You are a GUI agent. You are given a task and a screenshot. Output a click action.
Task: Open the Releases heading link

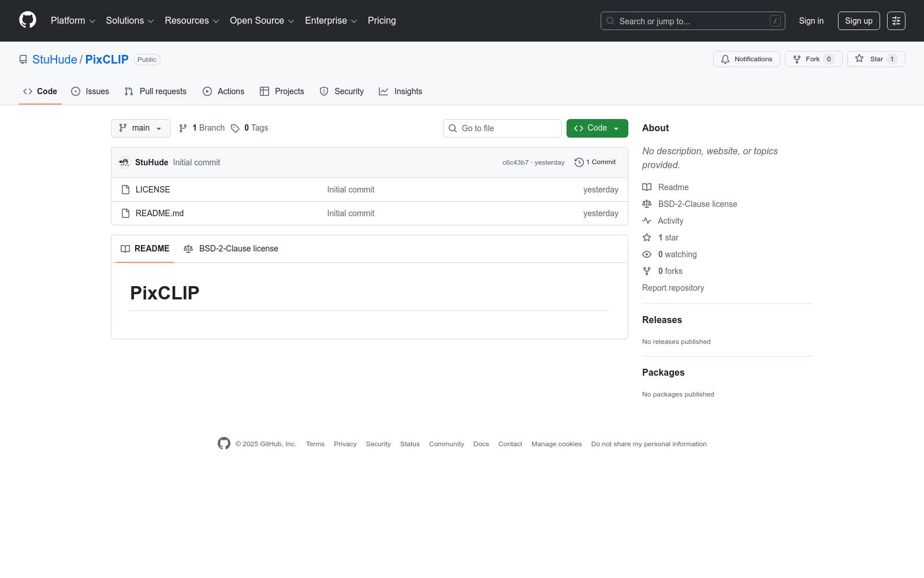pyautogui.click(x=662, y=320)
